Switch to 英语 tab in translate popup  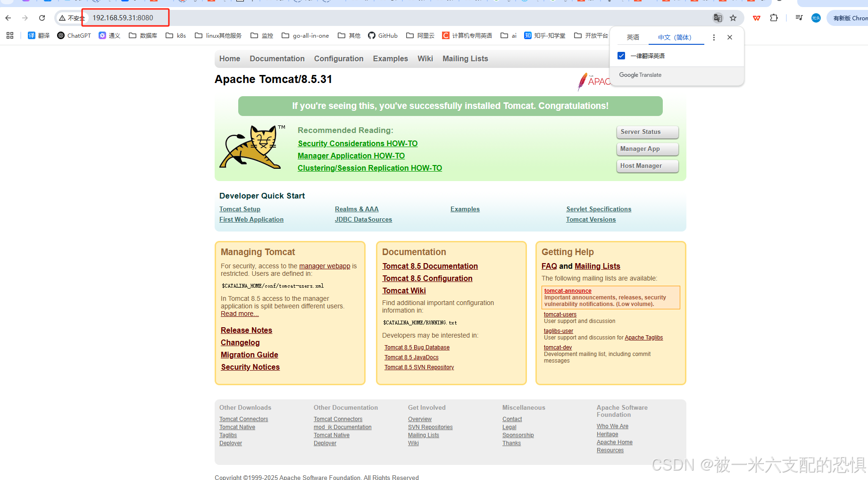[x=633, y=37]
